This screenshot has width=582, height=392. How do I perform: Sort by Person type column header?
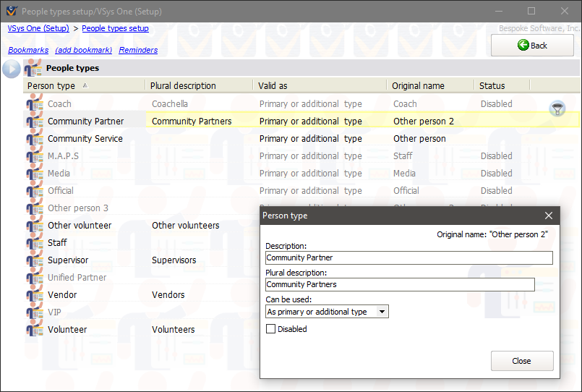[x=51, y=85]
